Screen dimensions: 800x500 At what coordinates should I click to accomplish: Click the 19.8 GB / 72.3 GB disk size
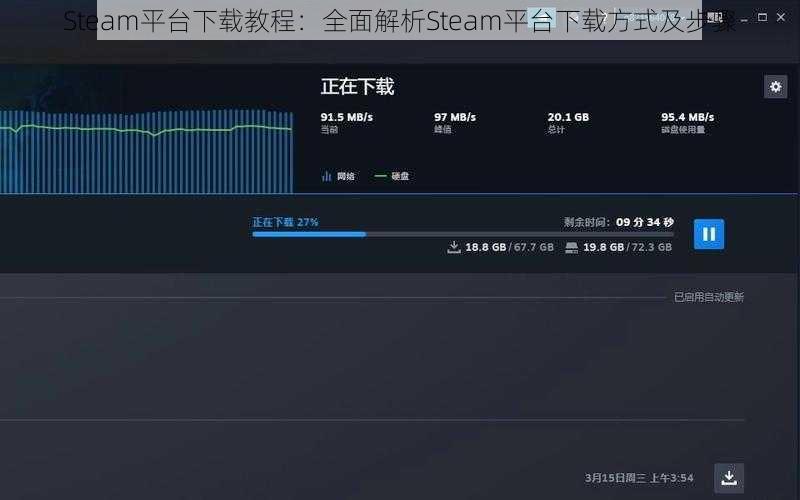(627, 247)
